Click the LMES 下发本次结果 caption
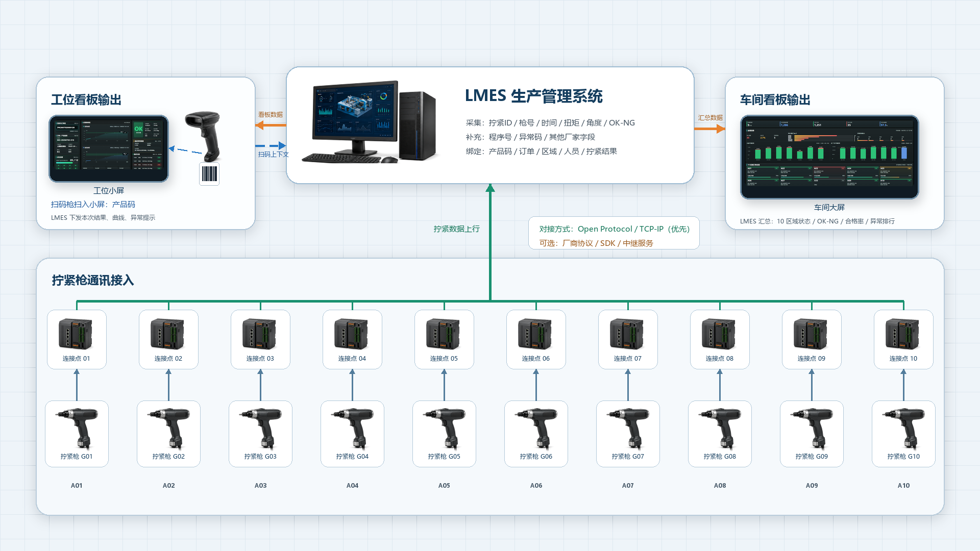 [x=103, y=218]
